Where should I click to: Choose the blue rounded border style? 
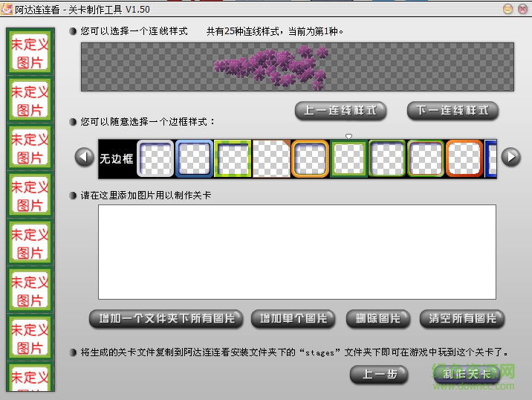point(194,158)
